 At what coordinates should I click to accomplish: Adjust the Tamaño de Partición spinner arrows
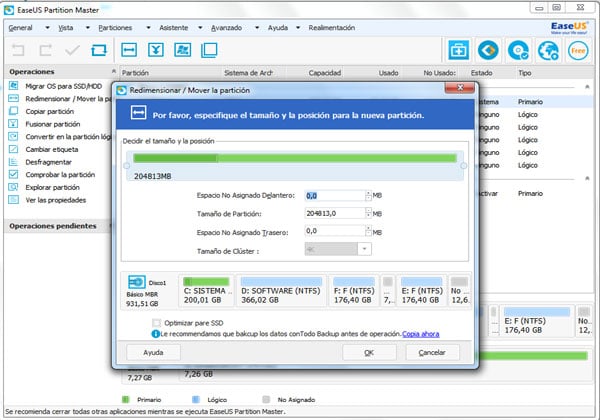(368, 213)
